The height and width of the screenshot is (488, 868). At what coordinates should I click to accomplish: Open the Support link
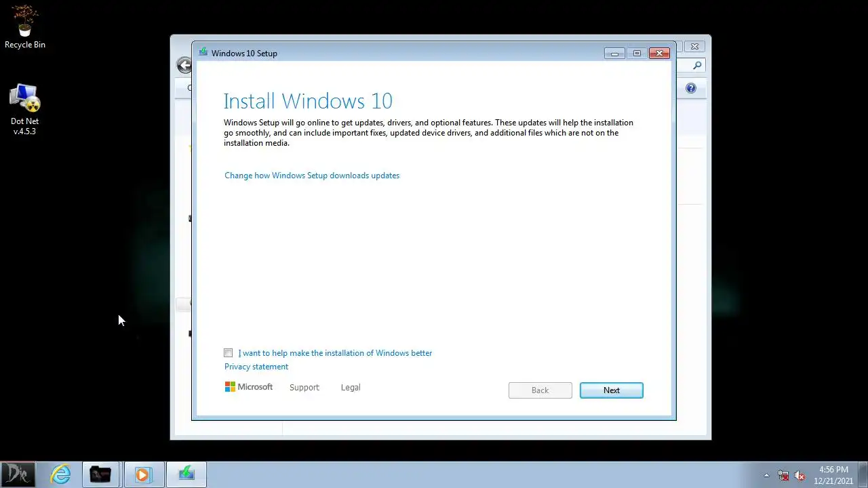[304, 388]
